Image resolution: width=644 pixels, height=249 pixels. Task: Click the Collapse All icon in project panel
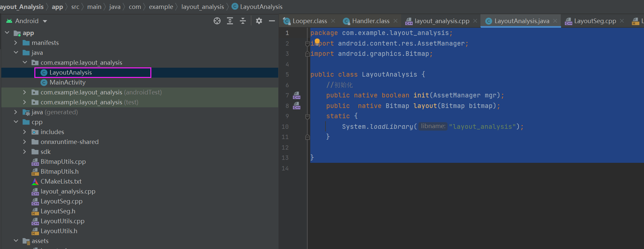coord(243,21)
